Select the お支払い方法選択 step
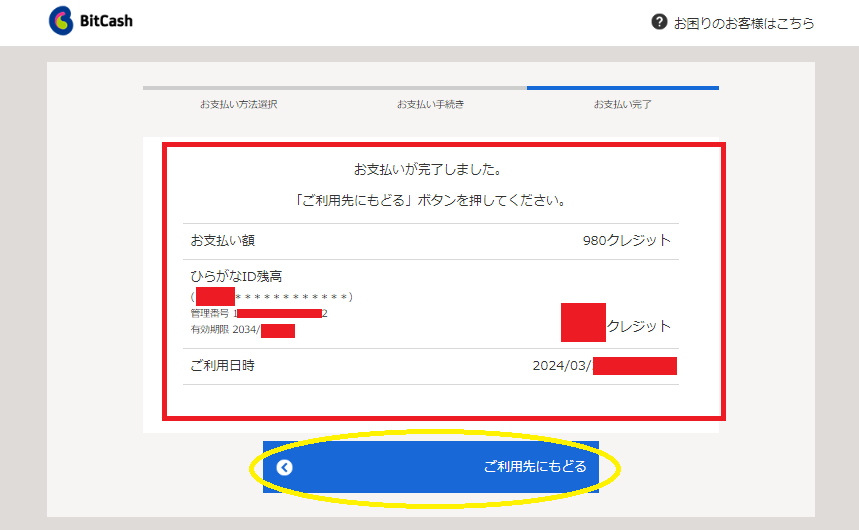 click(x=238, y=104)
